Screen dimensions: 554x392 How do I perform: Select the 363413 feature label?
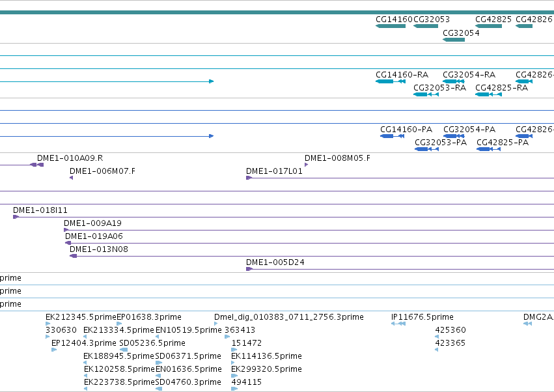pyautogui.click(x=240, y=330)
